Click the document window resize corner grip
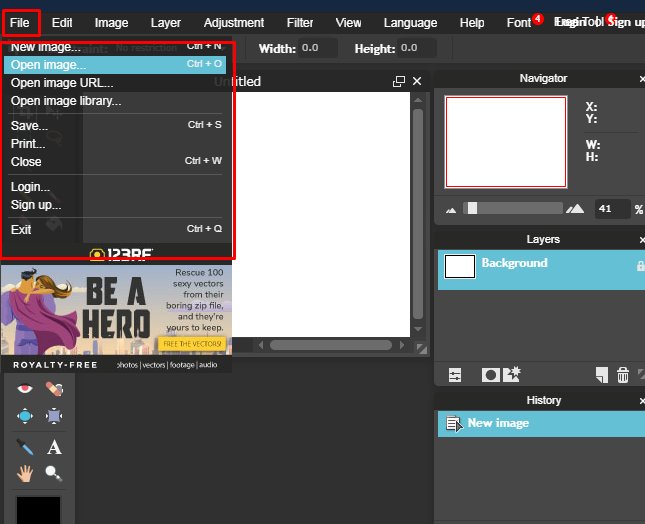This screenshot has height=524, width=645. (x=421, y=348)
